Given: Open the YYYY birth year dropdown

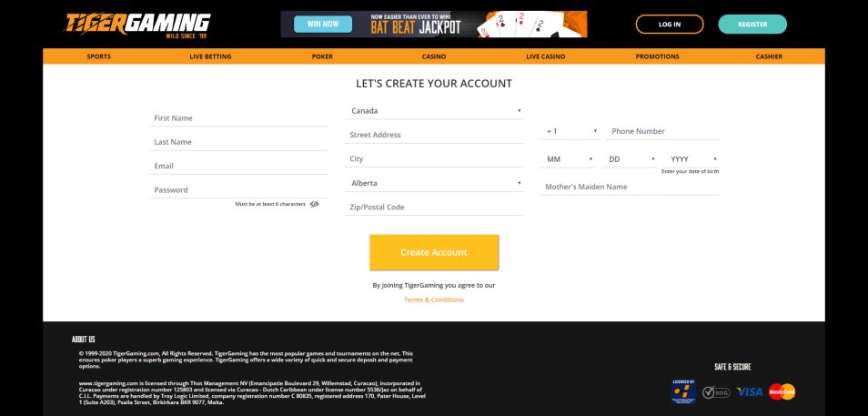Looking at the screenshot, I should pos(691,159).
